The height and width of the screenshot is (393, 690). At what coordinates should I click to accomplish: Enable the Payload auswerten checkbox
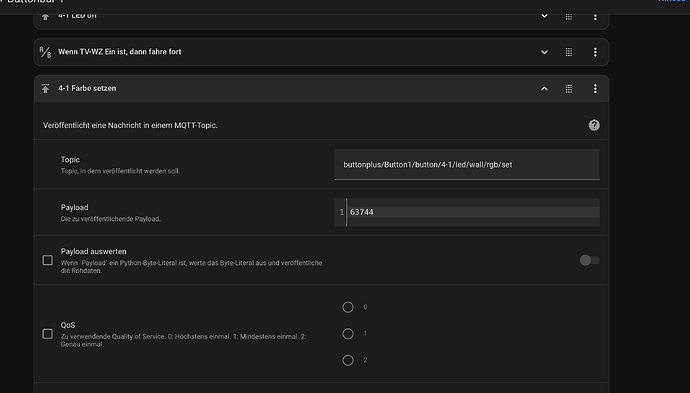[48, 260]
